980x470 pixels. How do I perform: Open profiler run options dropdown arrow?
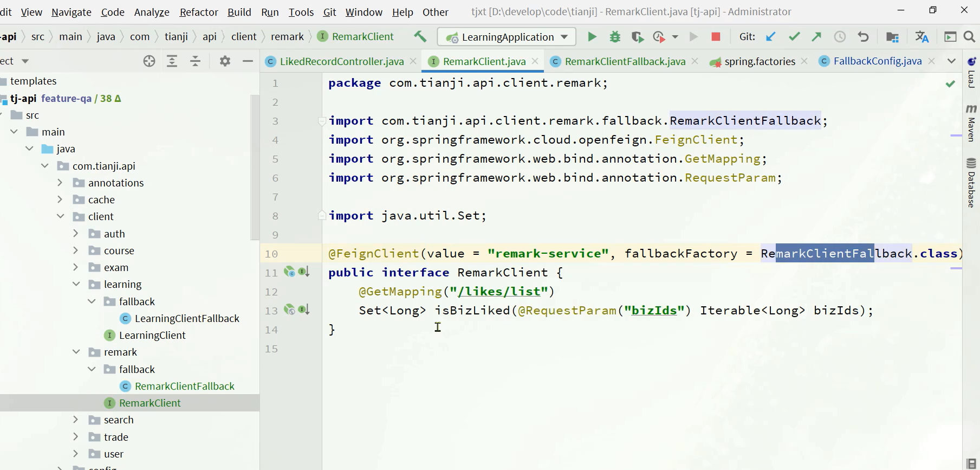click(x=675, y=37)
